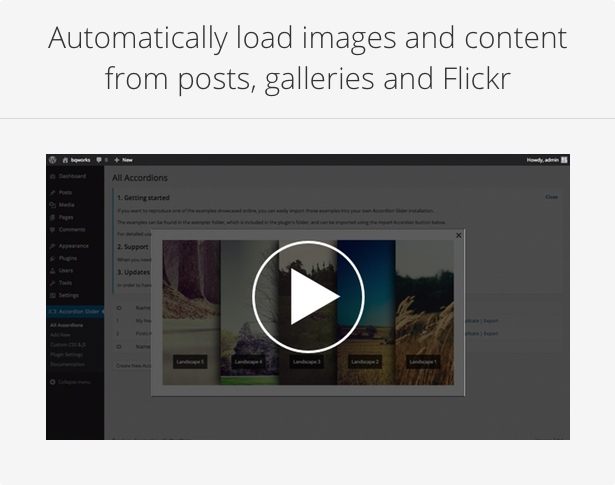Click the Posts pin icon in sidebar

pyautogui.click(x=53, y=193)
